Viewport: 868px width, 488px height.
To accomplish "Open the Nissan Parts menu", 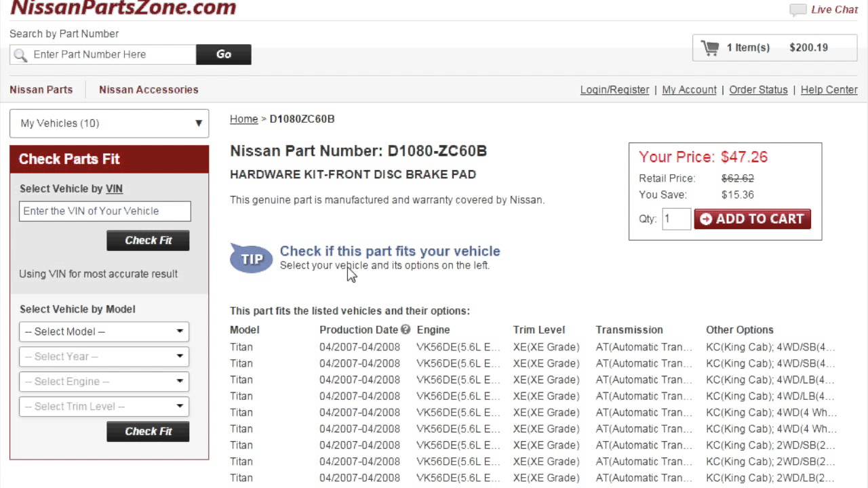I will [x=41, y=89].
